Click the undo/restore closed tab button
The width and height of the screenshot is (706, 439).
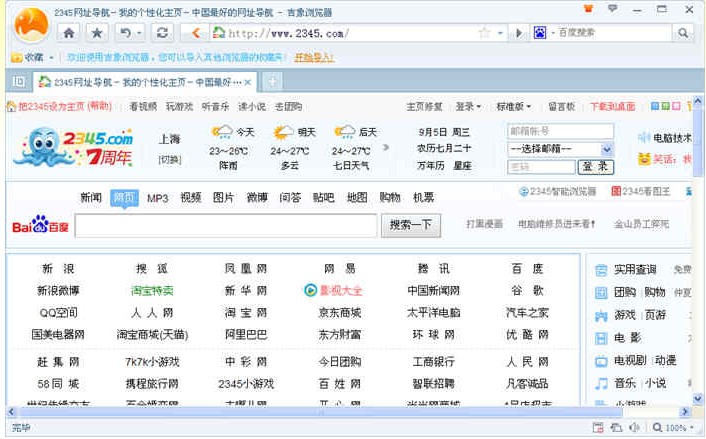126,33
